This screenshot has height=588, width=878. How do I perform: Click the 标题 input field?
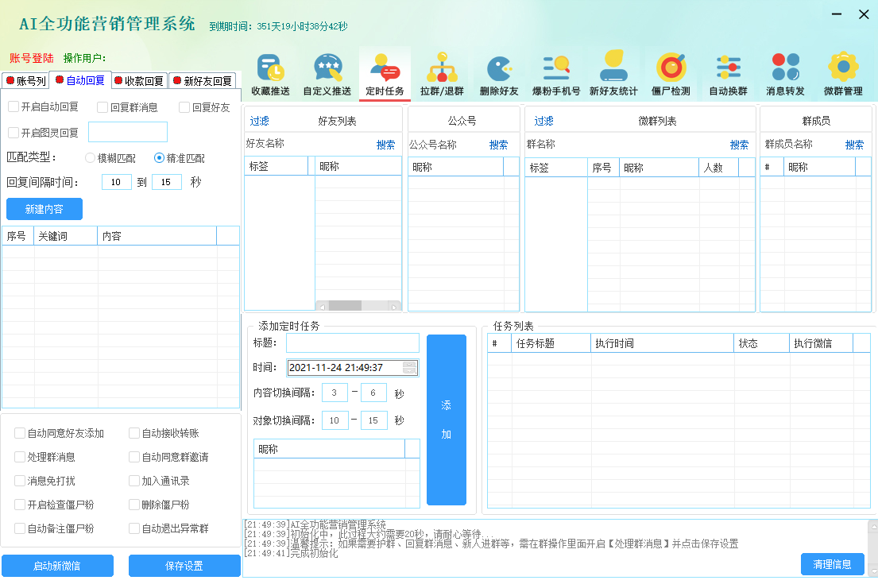tap(352, 342)
